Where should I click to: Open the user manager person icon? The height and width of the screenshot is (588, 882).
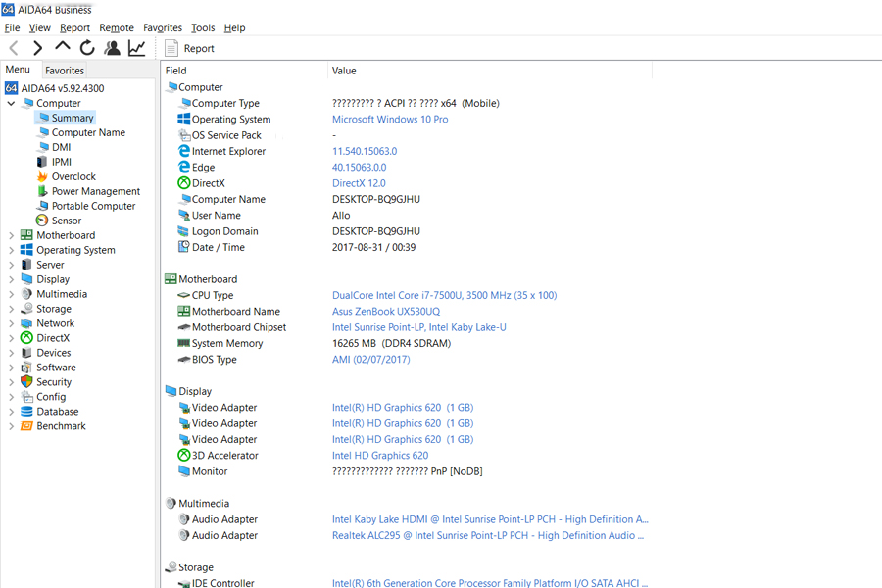tap(112, 48)
